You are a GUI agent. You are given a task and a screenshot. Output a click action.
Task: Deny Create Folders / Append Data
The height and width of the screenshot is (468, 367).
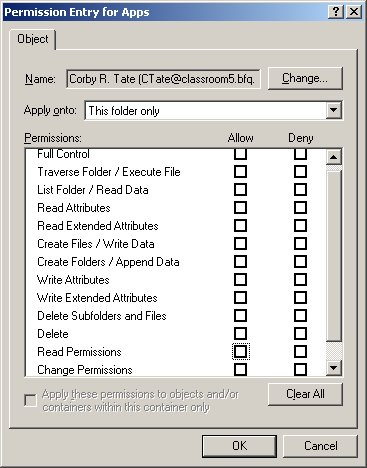(x=300, y=262)
